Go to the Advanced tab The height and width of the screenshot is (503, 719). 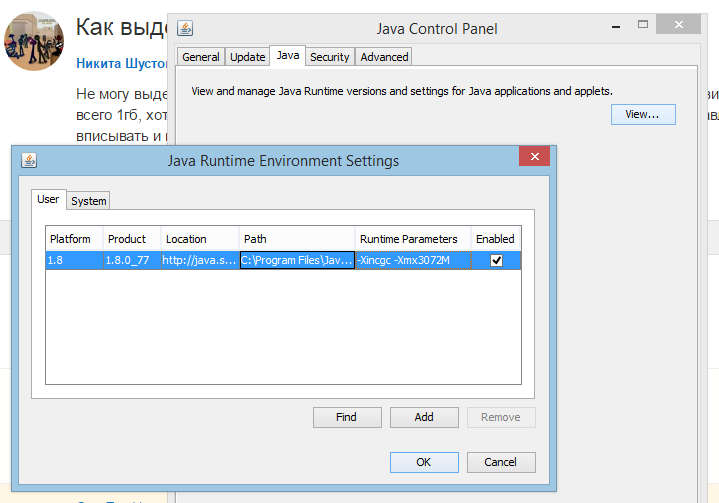[384, 57]
